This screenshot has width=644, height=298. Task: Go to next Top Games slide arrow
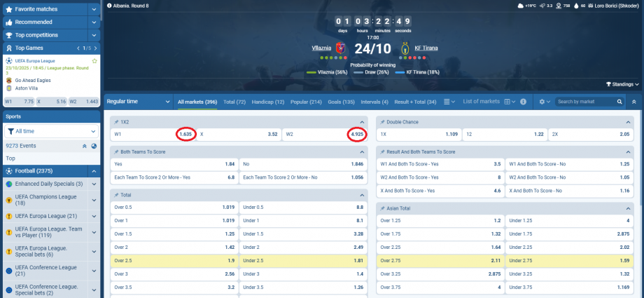(x=94, y=48)
